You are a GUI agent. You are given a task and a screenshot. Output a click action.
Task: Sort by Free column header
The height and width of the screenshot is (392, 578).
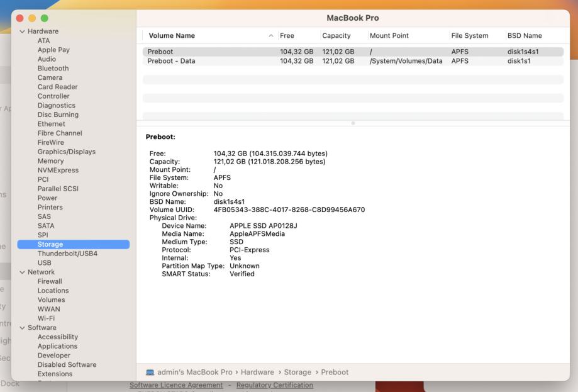pyautogui.click(x=287, y=36)
